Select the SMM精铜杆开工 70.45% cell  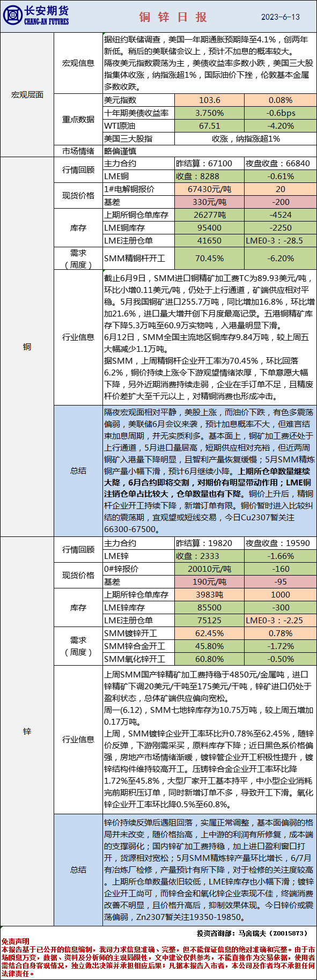click(209, 258)
